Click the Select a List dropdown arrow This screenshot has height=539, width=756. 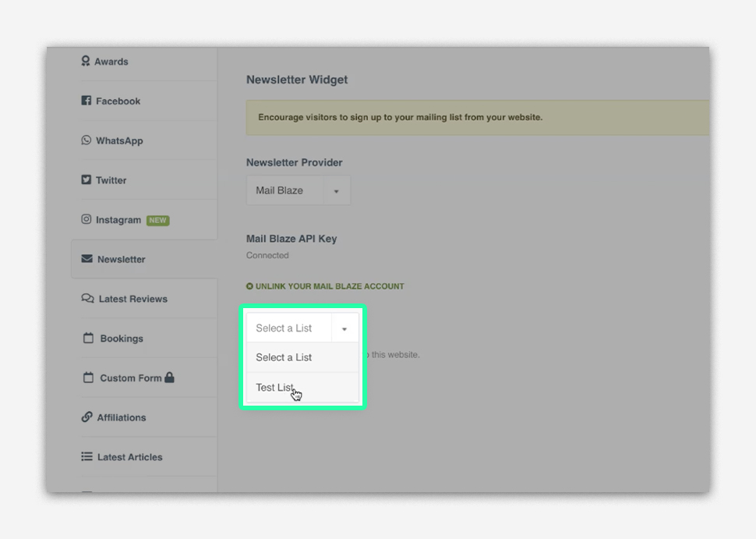(x=344, y=328)
